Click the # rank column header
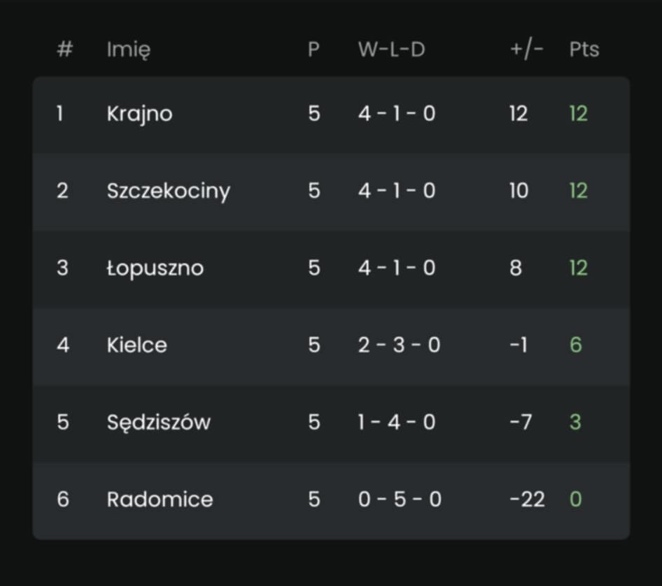This screenshot has width=662, height=586. [x=65, y=49]
